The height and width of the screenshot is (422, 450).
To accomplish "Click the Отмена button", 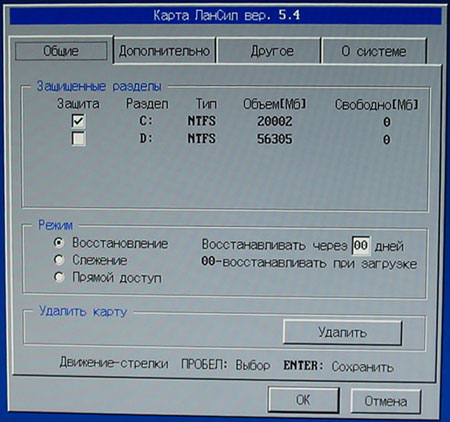I will coord(386,401).
